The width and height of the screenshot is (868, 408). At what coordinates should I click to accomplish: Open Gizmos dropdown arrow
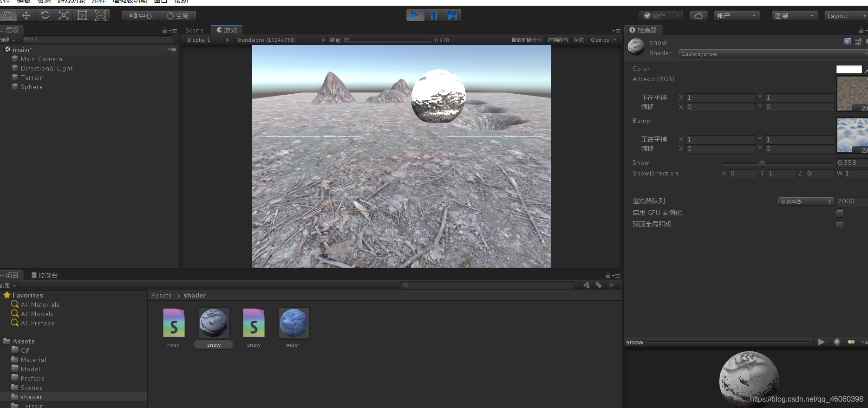[x=615, y=40]
